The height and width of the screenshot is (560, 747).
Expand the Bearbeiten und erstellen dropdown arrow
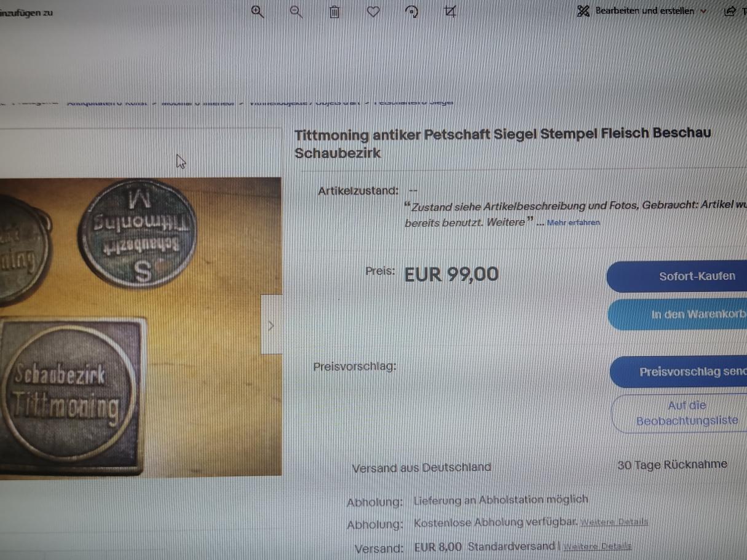(x=703, y=11)
